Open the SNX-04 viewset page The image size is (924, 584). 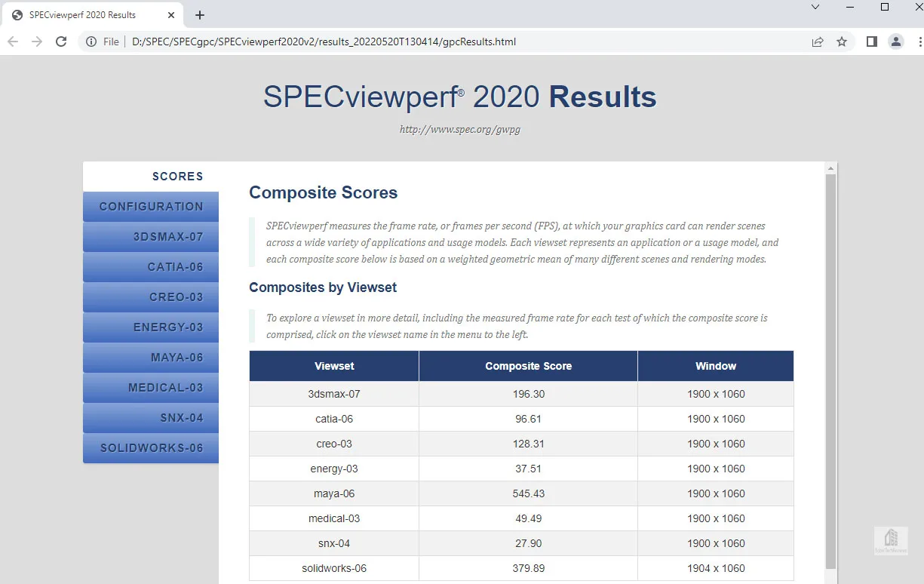pos(151,417)
